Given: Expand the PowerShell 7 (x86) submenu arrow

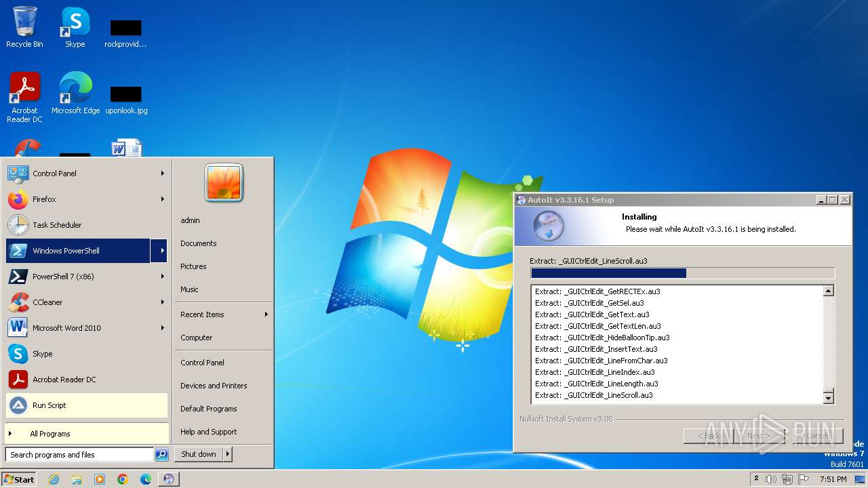Looking at the screenshot, I should coord(162,277).
